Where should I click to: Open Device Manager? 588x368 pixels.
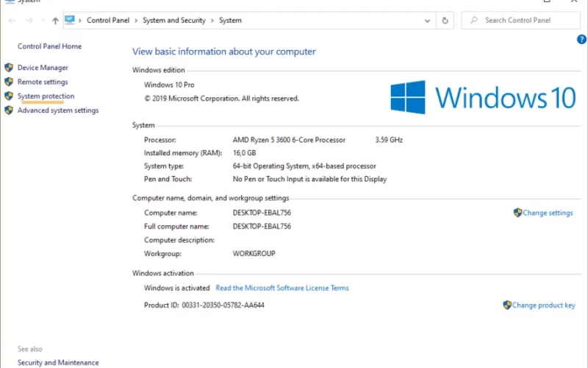point(43,68)
